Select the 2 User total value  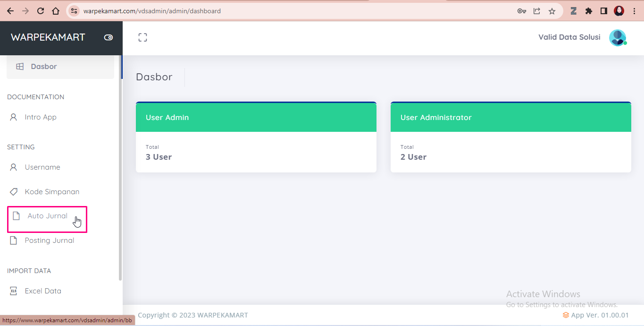click(413, 157)
